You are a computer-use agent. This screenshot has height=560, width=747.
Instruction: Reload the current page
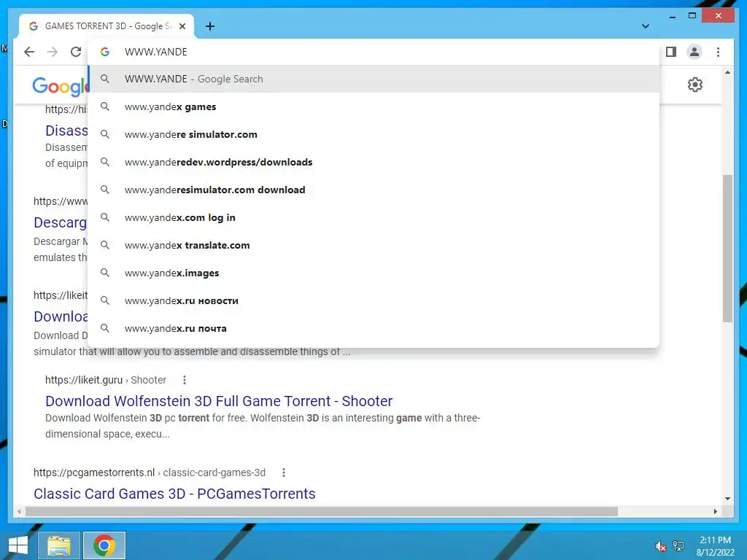[76, 52]
